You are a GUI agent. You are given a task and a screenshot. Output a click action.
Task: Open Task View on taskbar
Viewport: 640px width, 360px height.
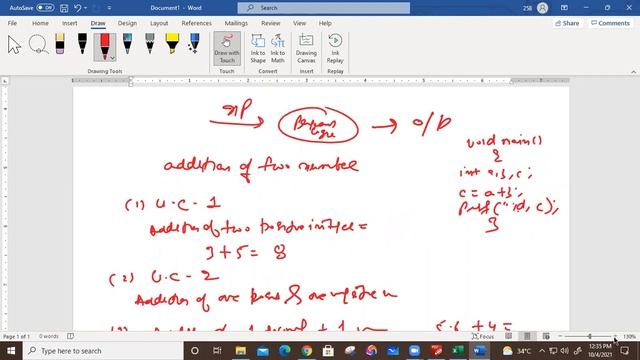(x=217, y=351)
